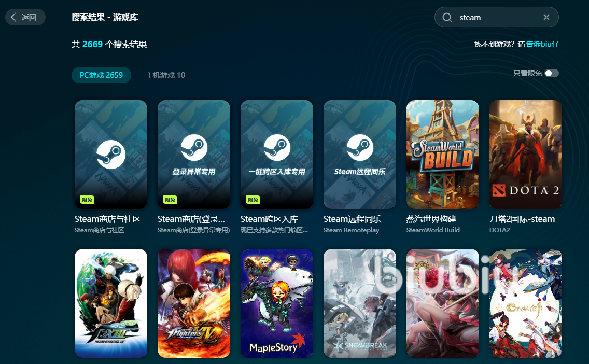Click the subtitle SteamWorld Build
589x364 pixels.
[433, 230]
